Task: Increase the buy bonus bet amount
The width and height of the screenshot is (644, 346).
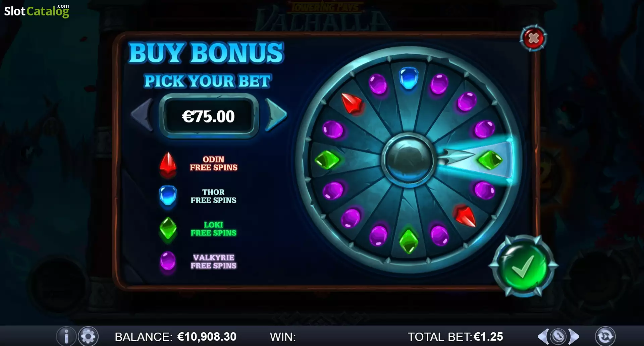Action: (x=276, y=115)
